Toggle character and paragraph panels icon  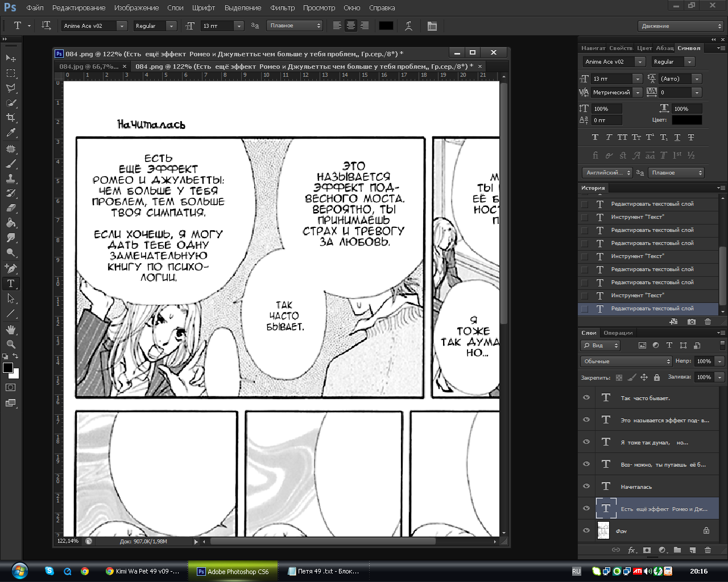(432, 26)
